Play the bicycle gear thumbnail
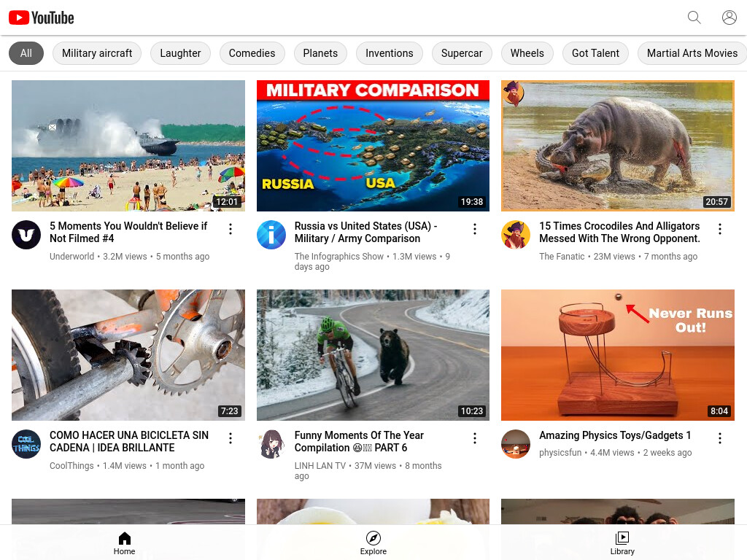Image resolution: width=747 pixels, height=560 pixels. pos(128,355)
